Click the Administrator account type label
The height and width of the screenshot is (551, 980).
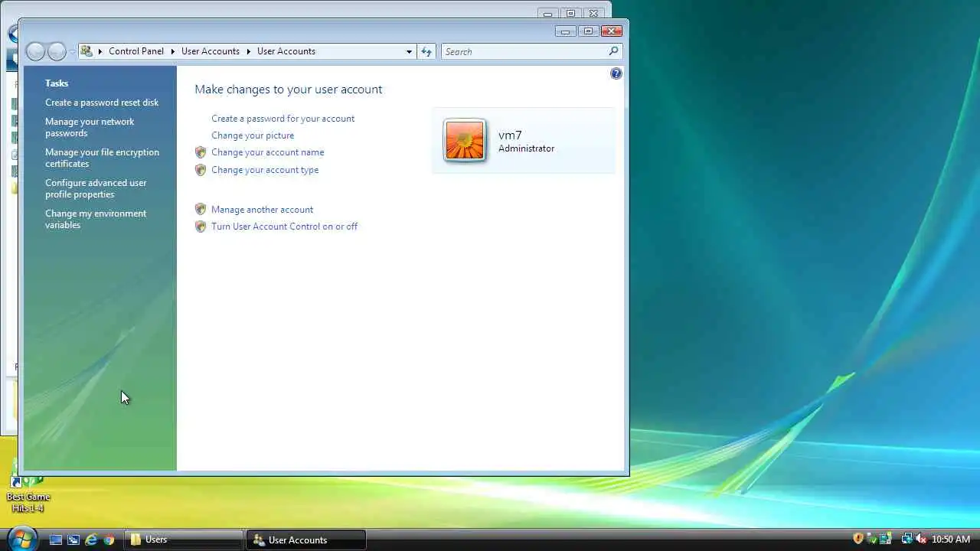(526, 148)
